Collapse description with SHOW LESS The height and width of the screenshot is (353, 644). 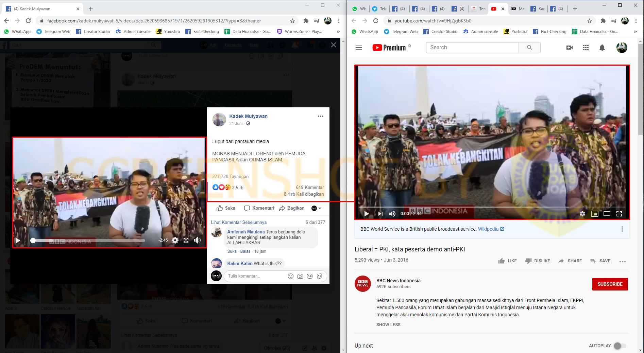(388, 325)
